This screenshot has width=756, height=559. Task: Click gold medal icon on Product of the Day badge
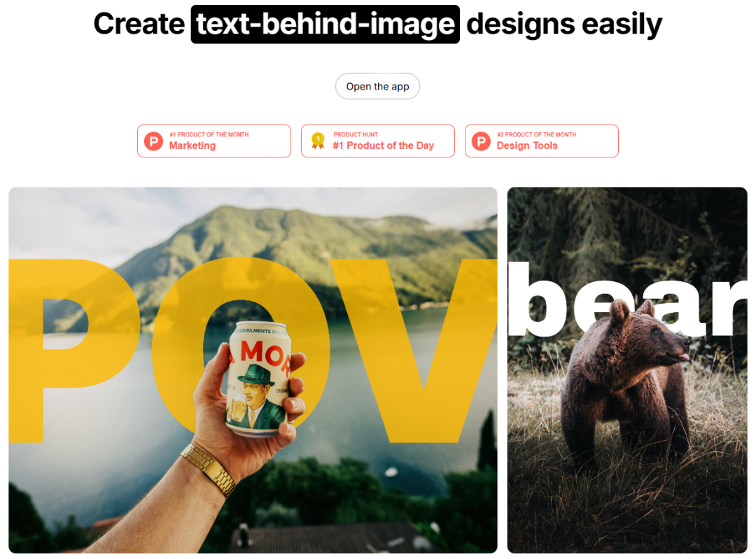[318, 141]
